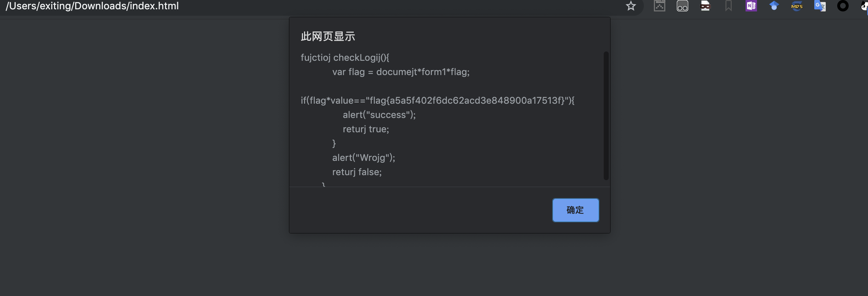Toggle the bookmark flag icon
The height and width of the screenshot is (296, 868).
pos(728,6)
